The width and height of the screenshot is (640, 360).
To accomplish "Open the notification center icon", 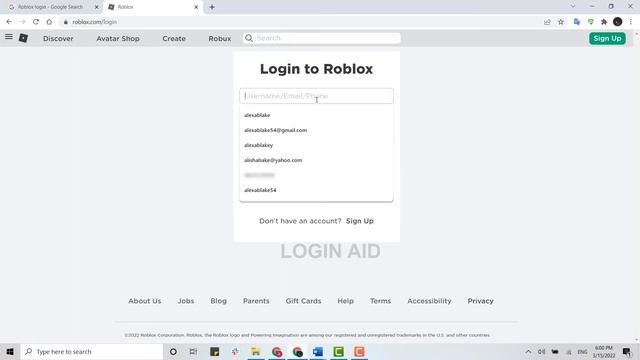I will pyautogui.click(x=627, y=351).
